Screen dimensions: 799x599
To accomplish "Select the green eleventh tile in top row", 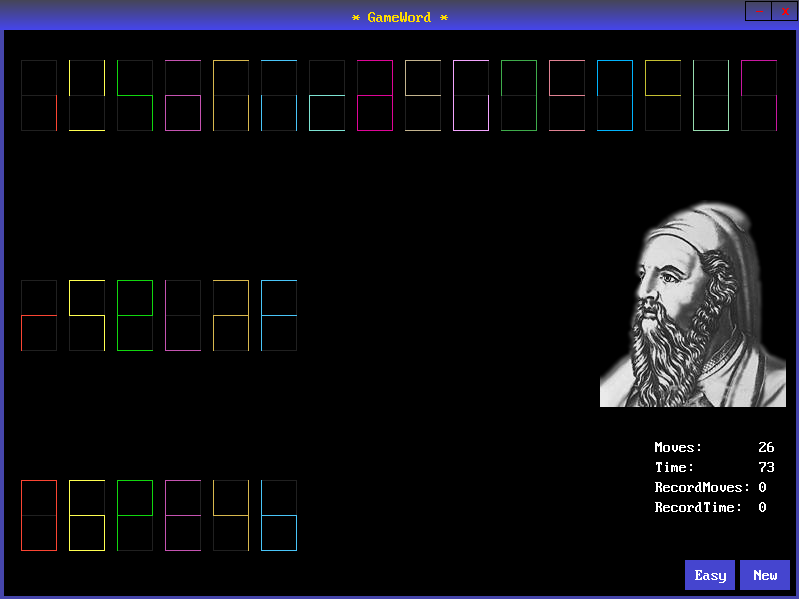I will (x=519, y=95).
